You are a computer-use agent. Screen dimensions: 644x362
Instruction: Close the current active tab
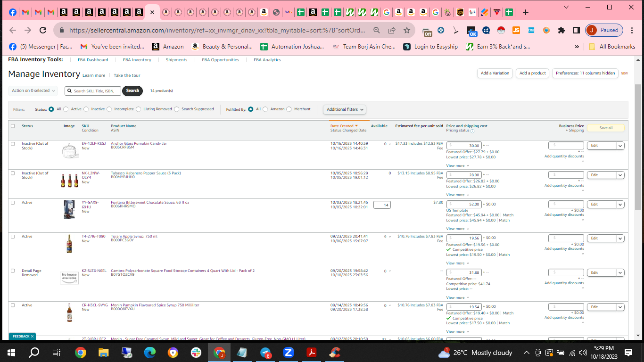coord(152,12)
